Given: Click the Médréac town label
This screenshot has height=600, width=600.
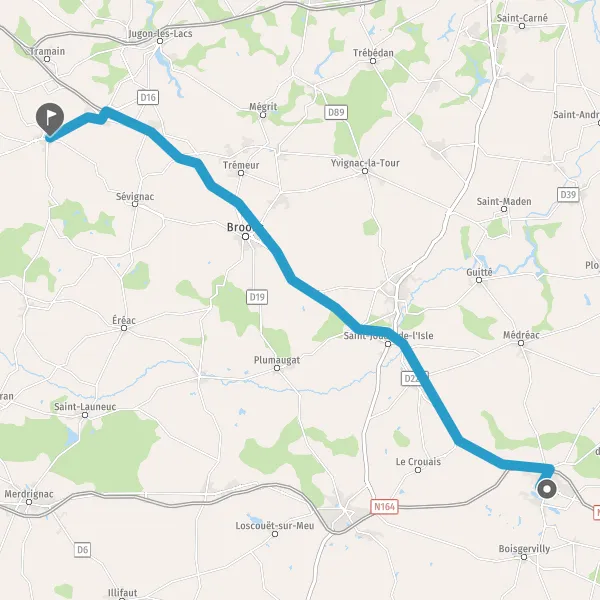Looking at the screenshot, I should click(521, 335).
